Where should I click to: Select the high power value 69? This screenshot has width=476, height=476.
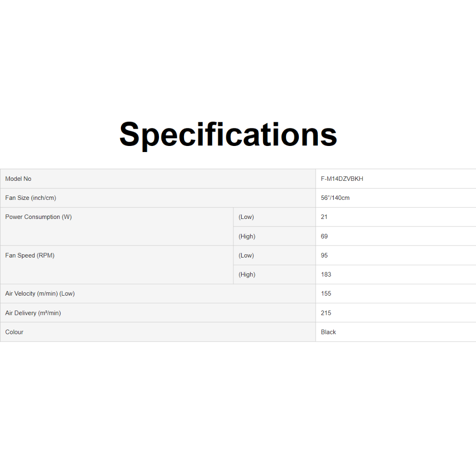click(x=324, y=237)
